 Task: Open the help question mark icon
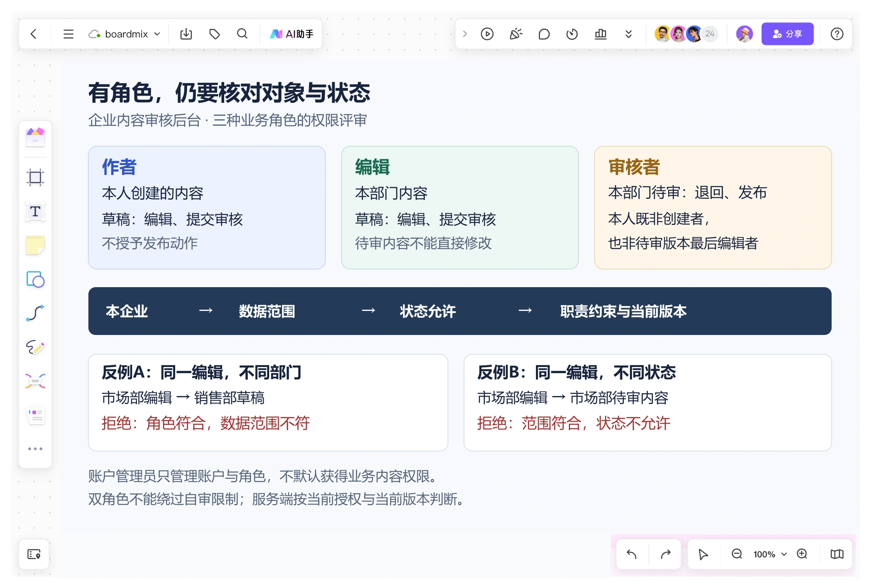[837, 34]
